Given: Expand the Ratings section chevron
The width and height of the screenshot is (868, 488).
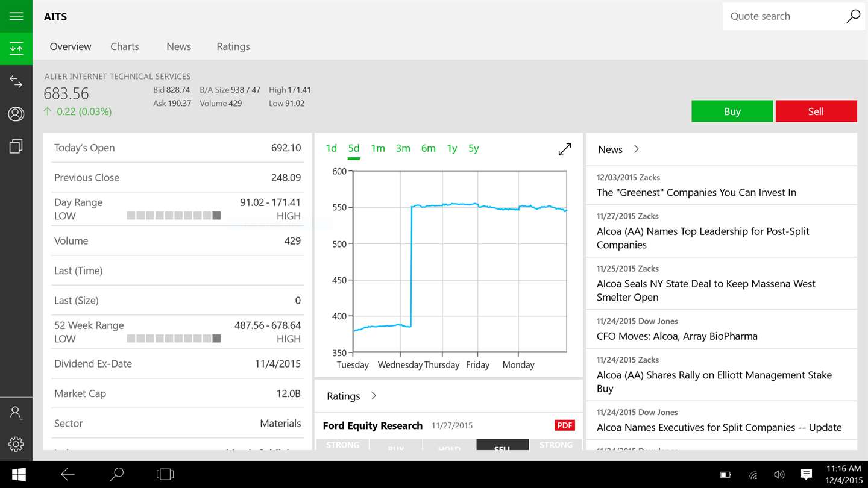Looking at the screenshot, I should coord(374,396).
